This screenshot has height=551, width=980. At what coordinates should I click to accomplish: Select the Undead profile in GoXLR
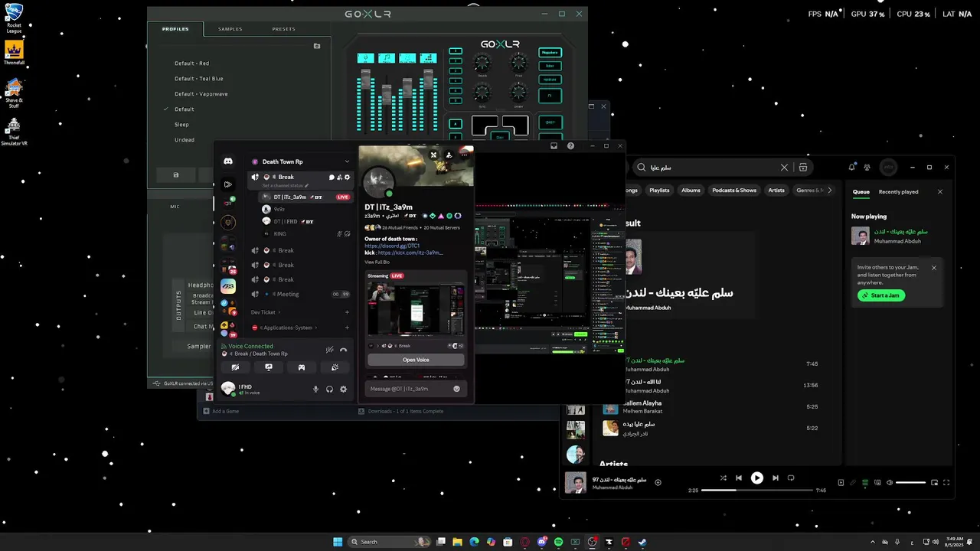pos(185,140)
